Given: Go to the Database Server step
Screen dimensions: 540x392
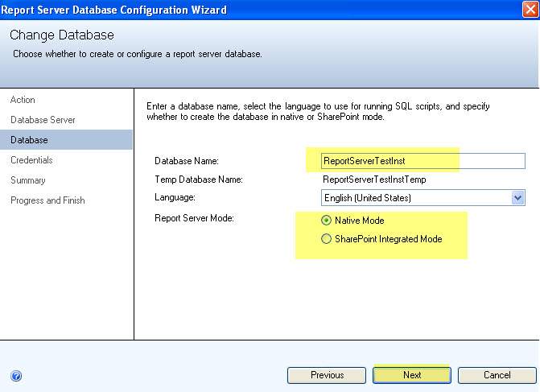Looking at the screenshot, I should [x=43, y=120].
